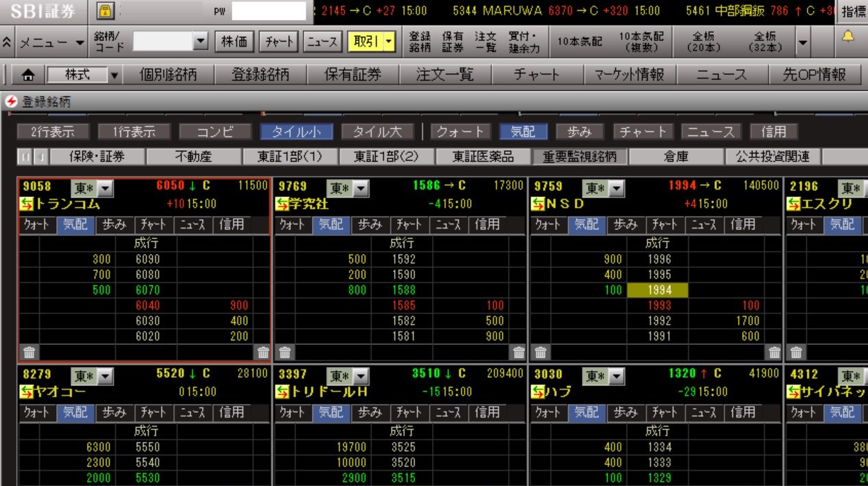Viewport: 868px width, 486px height.
Task: Toggle global クォート display for all tiles
Action: pos(461,131)
